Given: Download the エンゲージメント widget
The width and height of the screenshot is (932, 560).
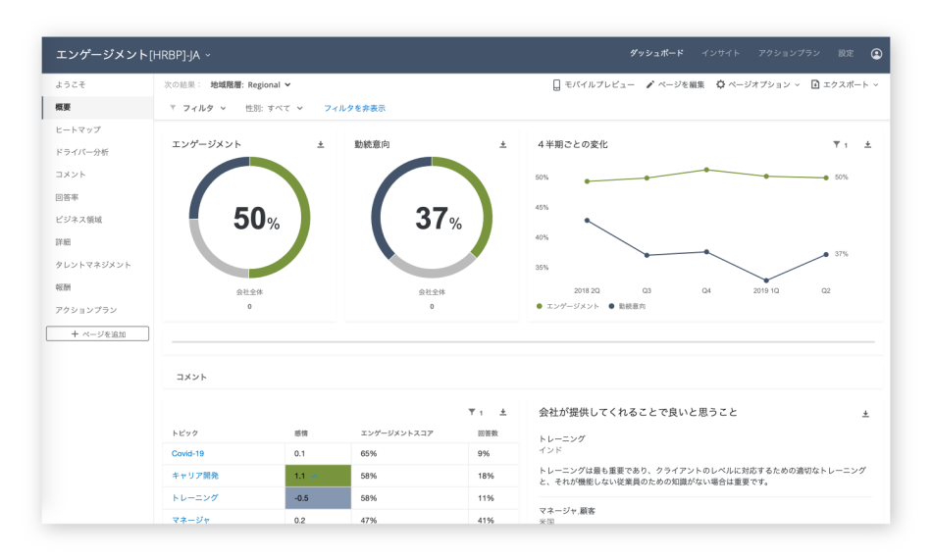Looking at the screenshot, I should 321,145.
